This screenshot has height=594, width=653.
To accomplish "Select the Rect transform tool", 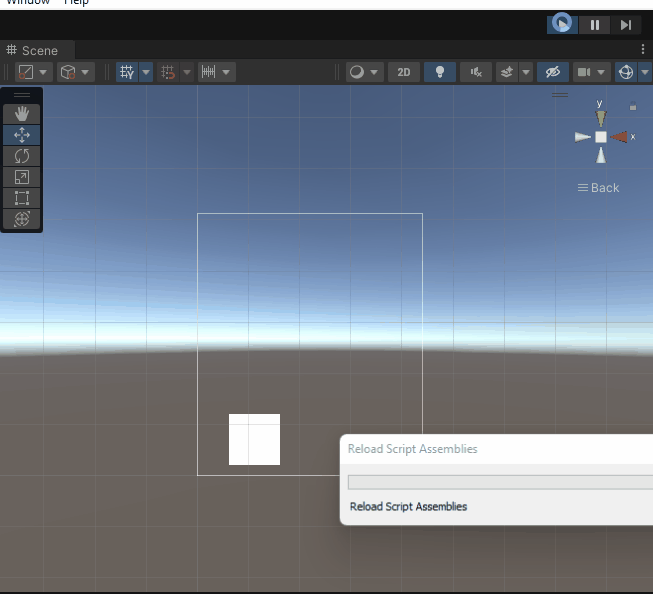I will coord(22,198).
